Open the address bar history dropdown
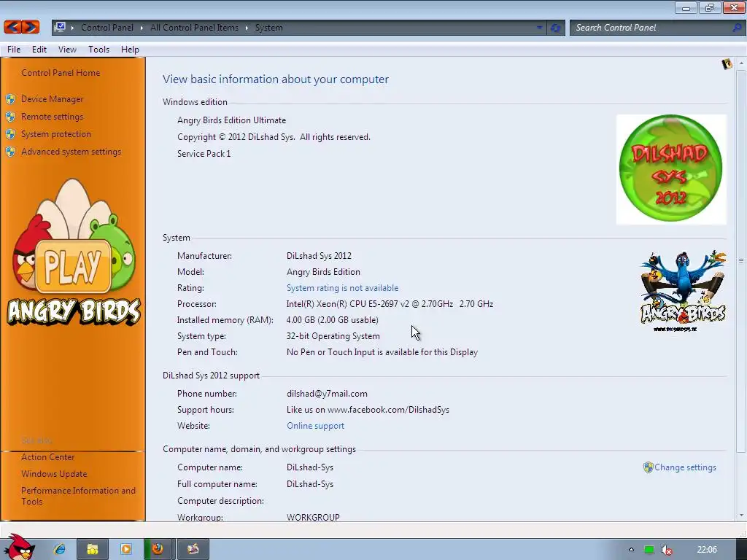The width and height of the screenshot is (747, 560). [539, 28]
